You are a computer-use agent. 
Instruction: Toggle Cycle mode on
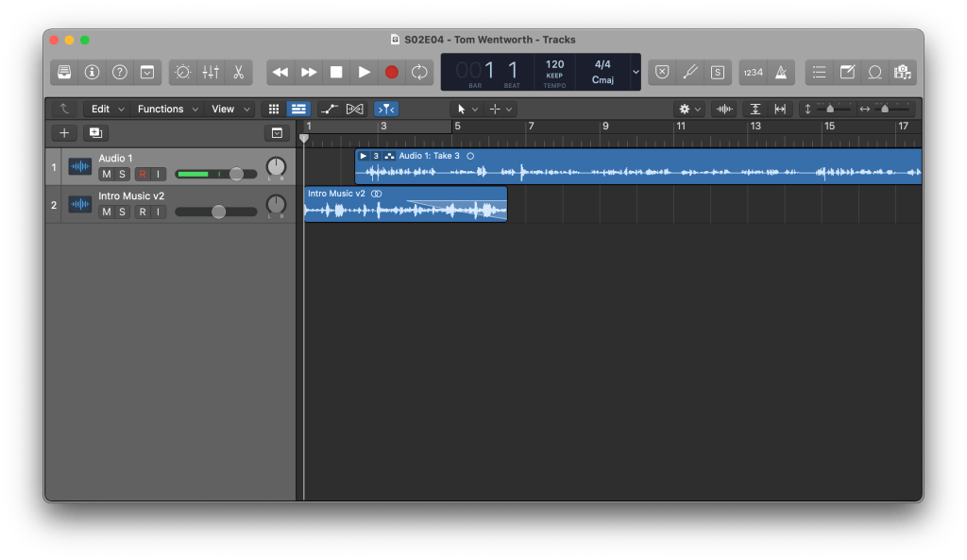coord(419,72)
